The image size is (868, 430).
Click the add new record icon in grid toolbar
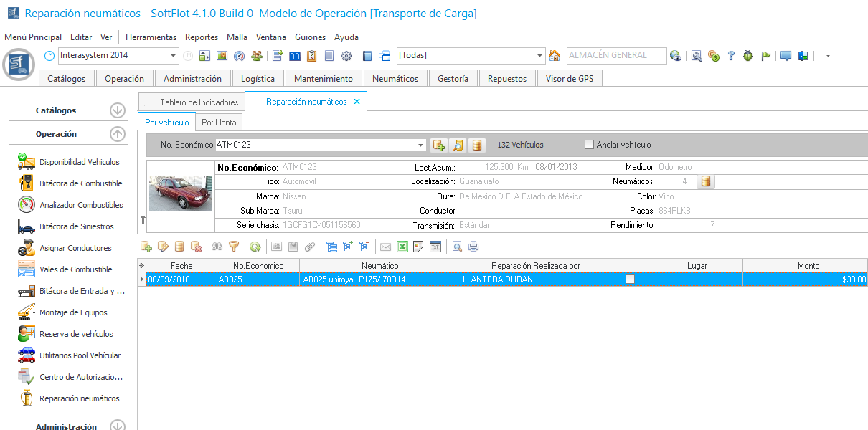tap(146, 247)
